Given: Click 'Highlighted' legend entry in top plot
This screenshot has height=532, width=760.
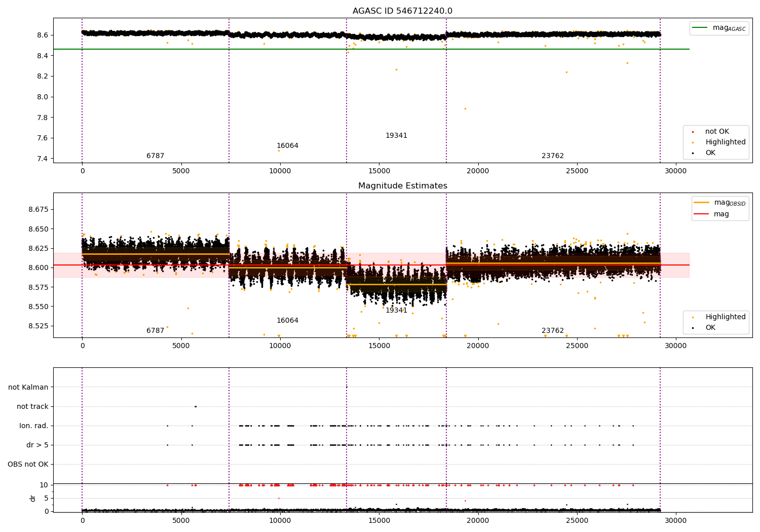Looking at the screenshot, I should click(719, 142).
